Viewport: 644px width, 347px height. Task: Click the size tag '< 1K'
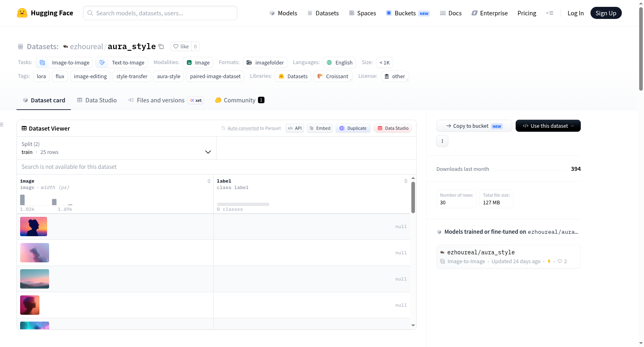[x=384, y=62]
